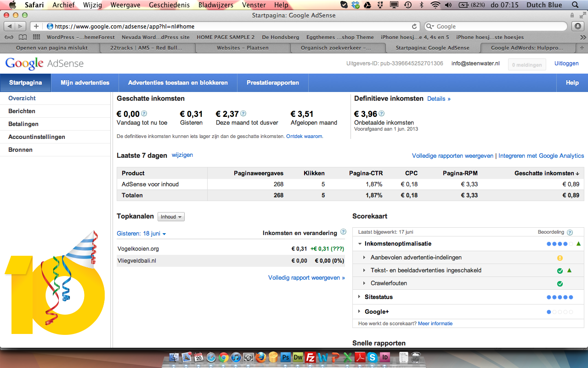
Task: Open Dreamweaver from the Dock
Action: 298,357
